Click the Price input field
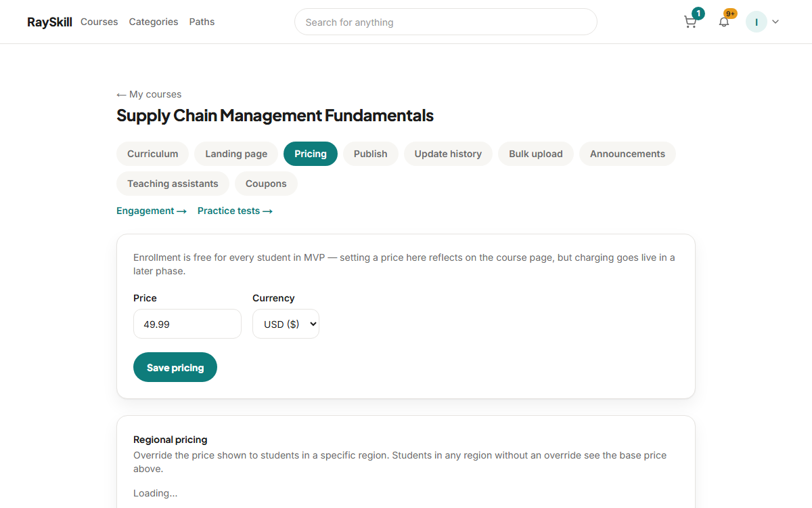 (187, 324)
